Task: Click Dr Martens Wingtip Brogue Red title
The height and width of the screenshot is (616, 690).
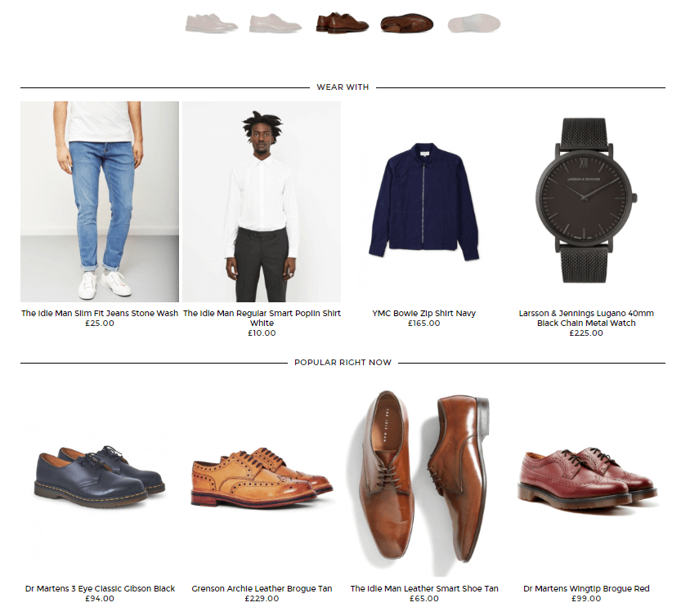Action: pos(586,588)
